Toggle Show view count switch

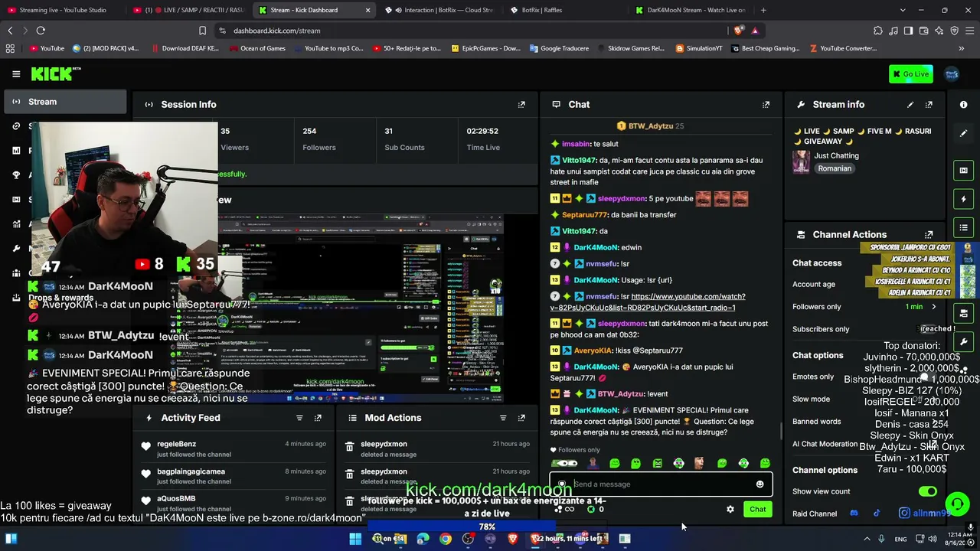928,491
